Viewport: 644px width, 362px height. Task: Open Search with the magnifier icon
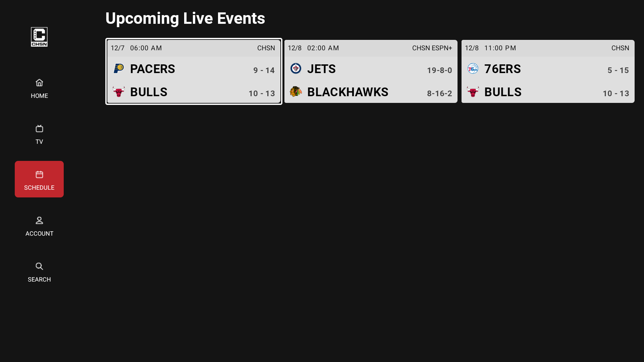coord(39,266)
